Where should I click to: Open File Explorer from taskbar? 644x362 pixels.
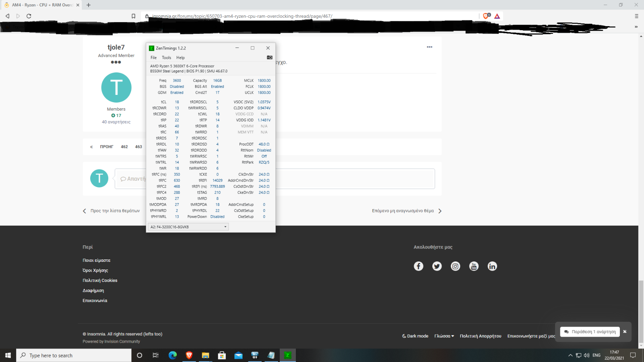coord(206,355)
